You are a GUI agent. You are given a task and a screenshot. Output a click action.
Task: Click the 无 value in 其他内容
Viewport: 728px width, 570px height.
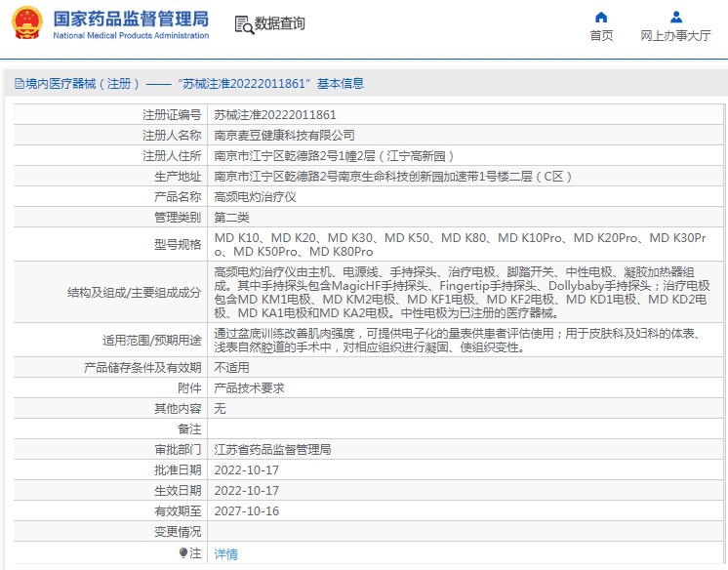coord(220,408)
